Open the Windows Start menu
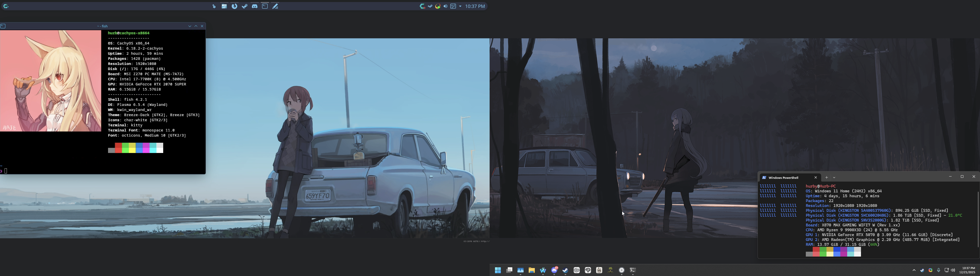 pos(498,270)
